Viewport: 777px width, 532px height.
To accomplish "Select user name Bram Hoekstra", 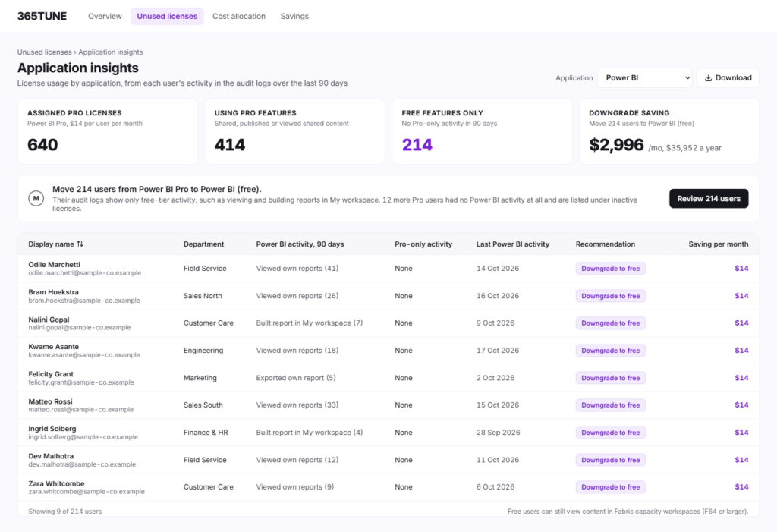I will [54, 292].
